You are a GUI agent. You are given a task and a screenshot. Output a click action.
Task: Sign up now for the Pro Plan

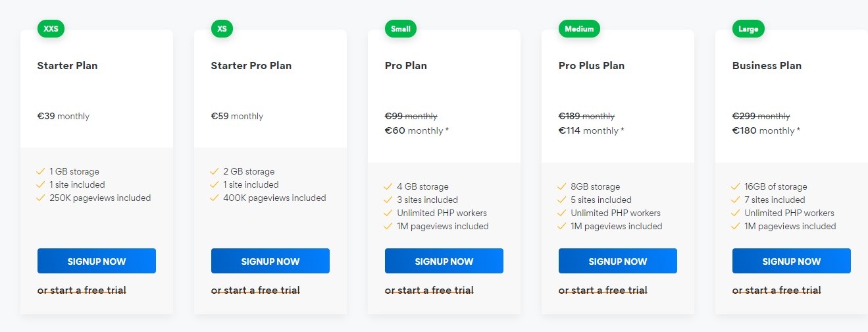pos(444,261)
